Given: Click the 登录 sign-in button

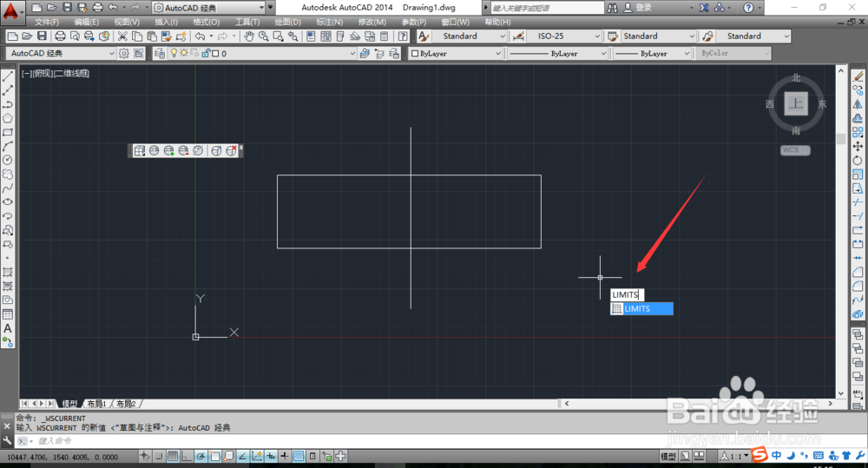Looking at the screenshot, I should 638,8.
